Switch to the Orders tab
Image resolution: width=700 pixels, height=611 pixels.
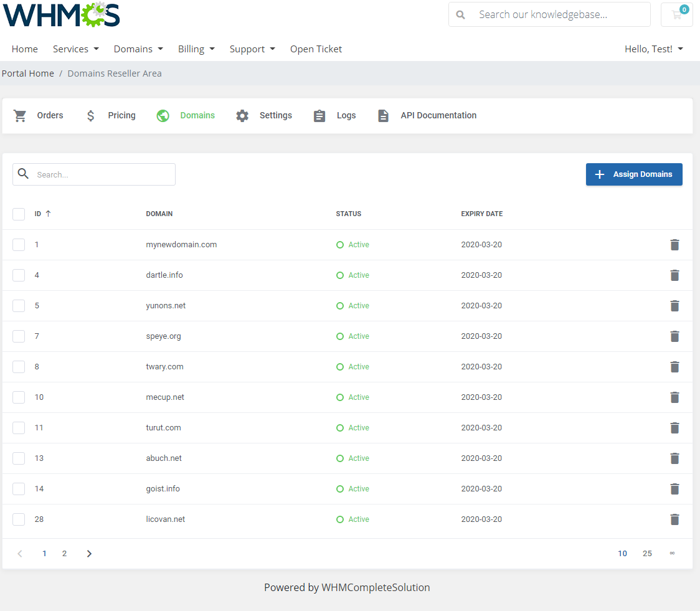[x=39, y=116]
